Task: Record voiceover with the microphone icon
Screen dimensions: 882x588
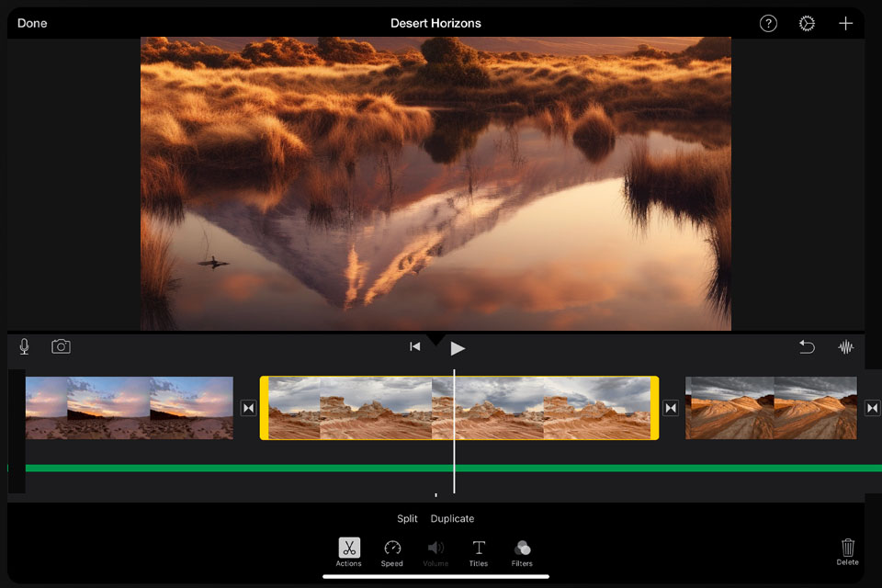Action: coord(24,346)
